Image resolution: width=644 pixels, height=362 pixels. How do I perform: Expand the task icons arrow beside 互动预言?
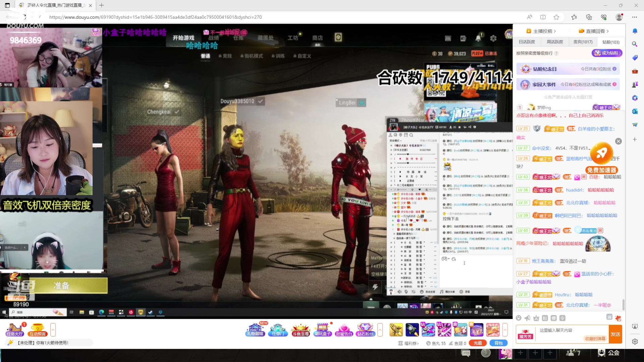pyautogui.click(x=53, y=330)
